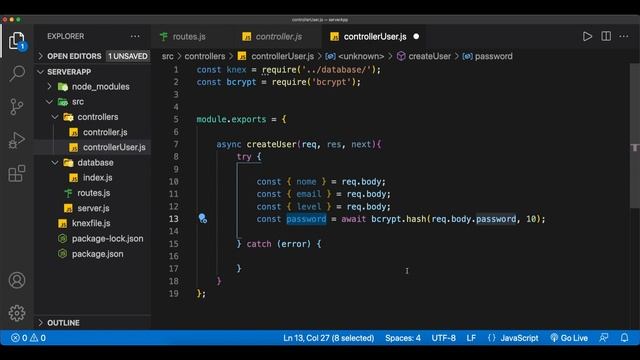
Task: Click Ln 13, Col 27 status entry
Action: coord(329,338)
